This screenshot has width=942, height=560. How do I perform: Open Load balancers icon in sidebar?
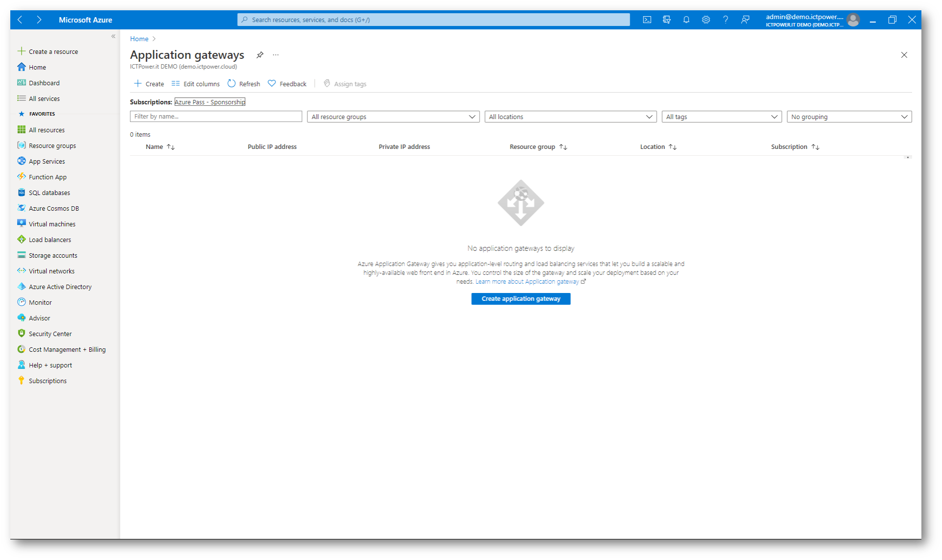[22, 240]
